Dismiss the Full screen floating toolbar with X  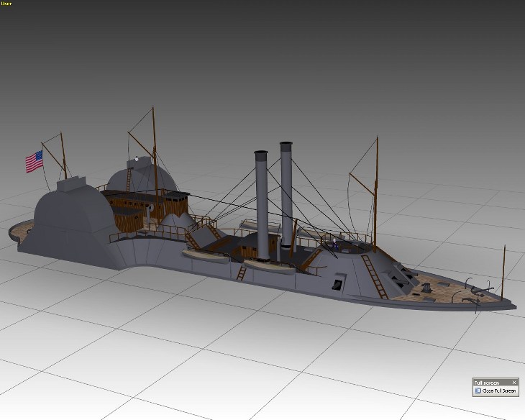[x=513, y=382]
